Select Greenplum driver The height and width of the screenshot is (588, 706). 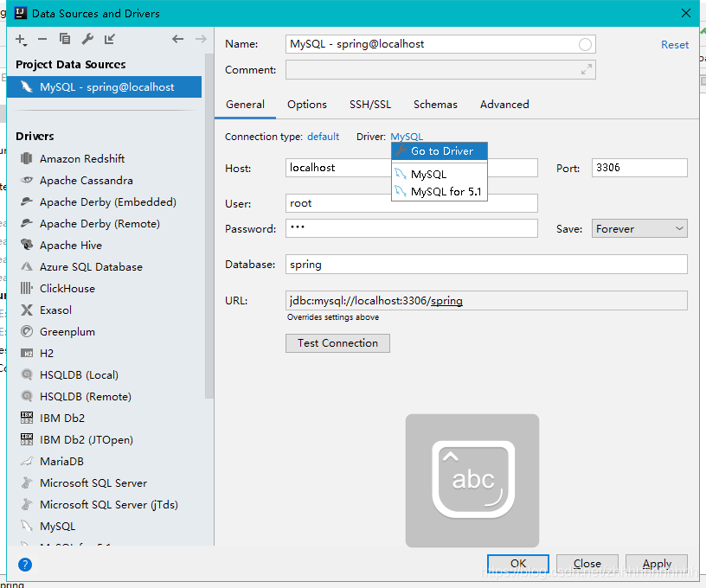click(x=67, y=331)
